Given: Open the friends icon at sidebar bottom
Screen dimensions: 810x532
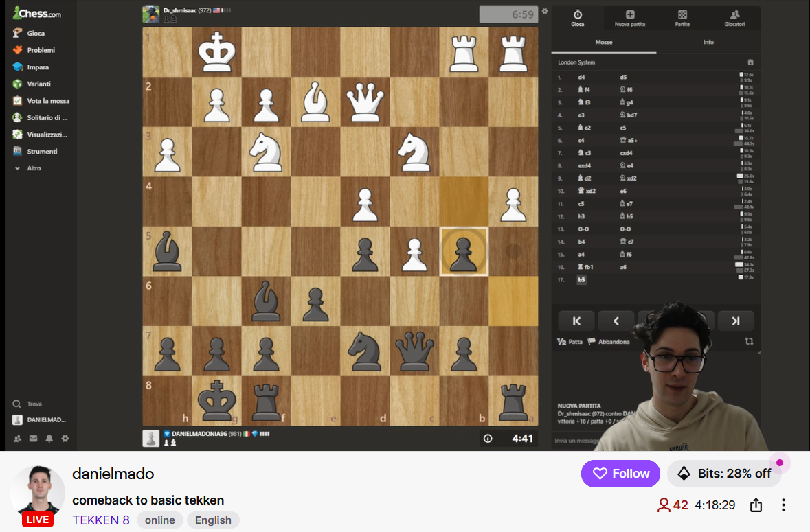Looking at the screenshot, I should [x=18, y=438].
